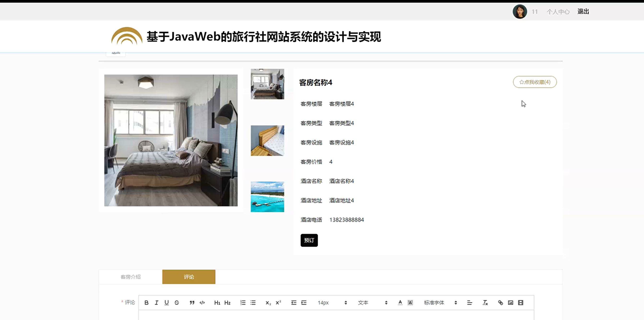The width and height of the screenshot is (644, 320).
Task: Click the site title 基于JavaWeb的旅行社网站系统
Action: [264, 37]
